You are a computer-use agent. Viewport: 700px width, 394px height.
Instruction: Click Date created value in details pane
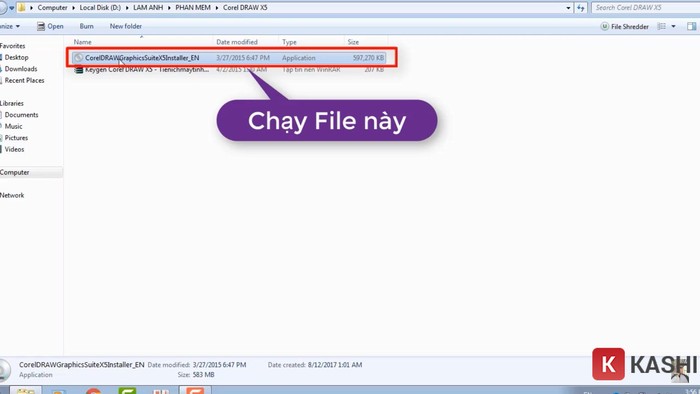click(335, 365)
